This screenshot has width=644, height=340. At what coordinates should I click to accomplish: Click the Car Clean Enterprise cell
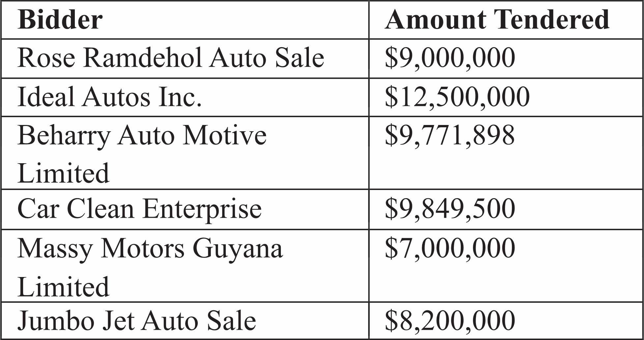click(x=139, y=209)
